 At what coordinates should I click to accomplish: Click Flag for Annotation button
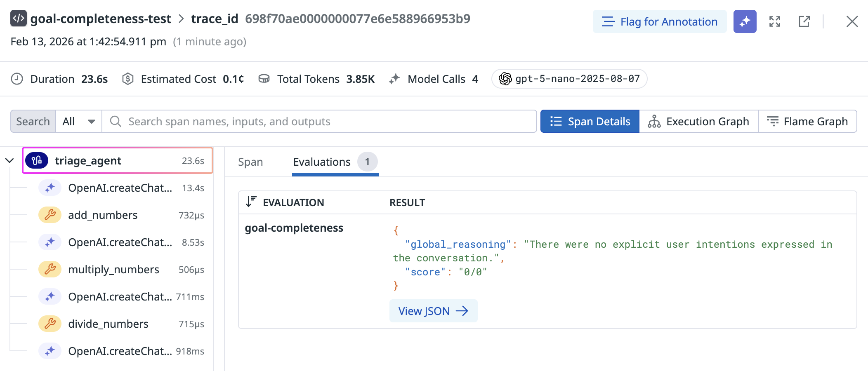point(659,21)
